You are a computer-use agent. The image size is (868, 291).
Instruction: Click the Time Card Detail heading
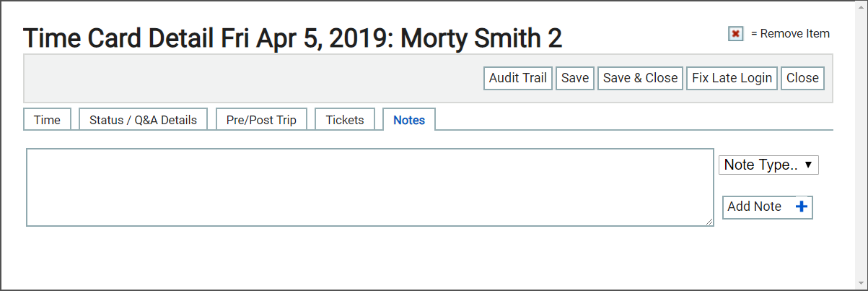pyautogui.click(x=292, y=38)
